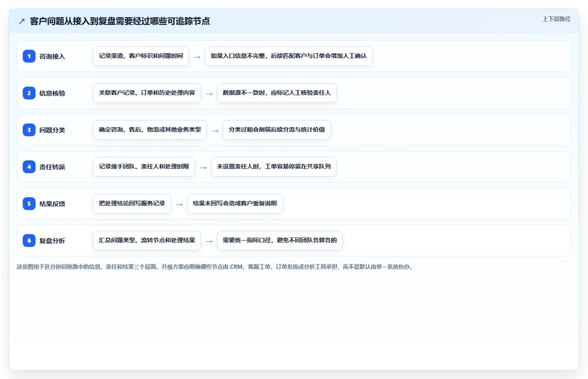The width and height of the screenshot is (588, 379).
Task: Click the arrow in the 咨询接入 row
Action: click(x=197, y=57)
